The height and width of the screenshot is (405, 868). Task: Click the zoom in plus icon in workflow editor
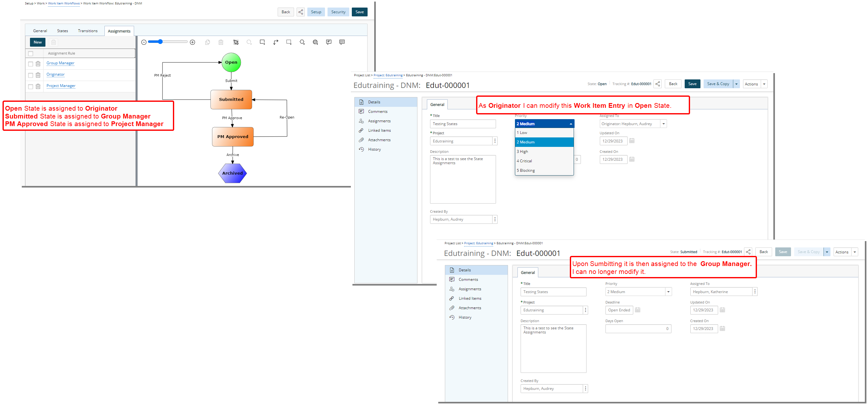tap(192, 42)
